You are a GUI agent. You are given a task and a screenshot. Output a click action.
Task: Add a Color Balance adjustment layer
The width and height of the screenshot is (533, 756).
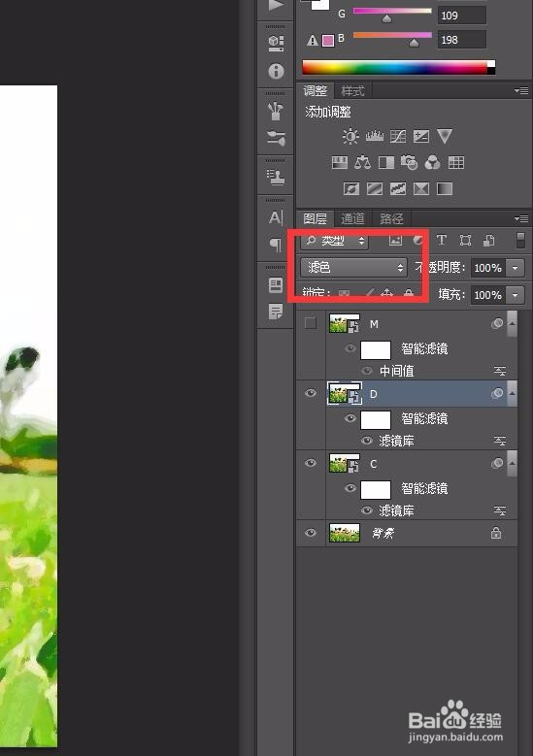click(x=363, y=162)
